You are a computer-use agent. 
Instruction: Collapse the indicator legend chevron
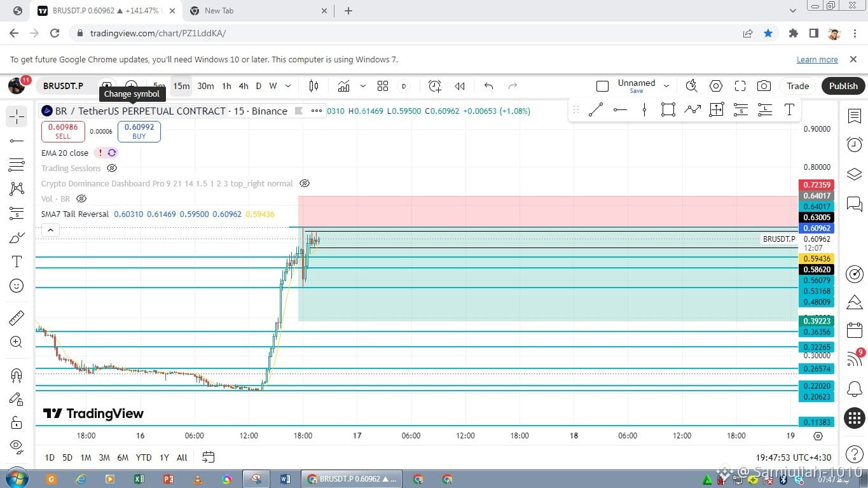click(50, 230)
